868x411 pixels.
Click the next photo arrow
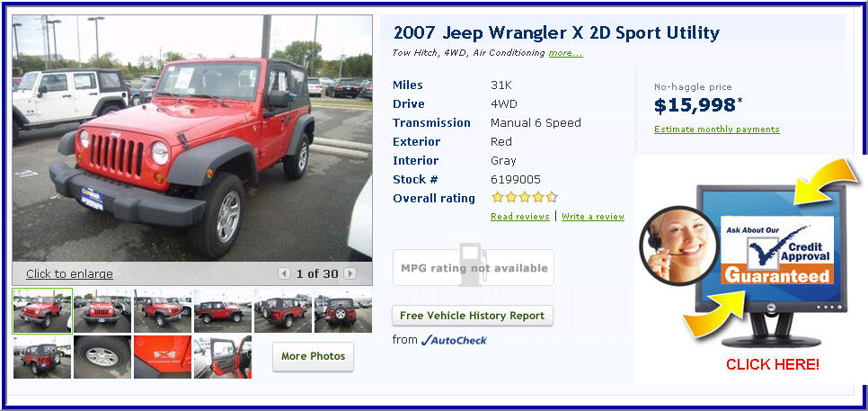click(x=350, y=273)
